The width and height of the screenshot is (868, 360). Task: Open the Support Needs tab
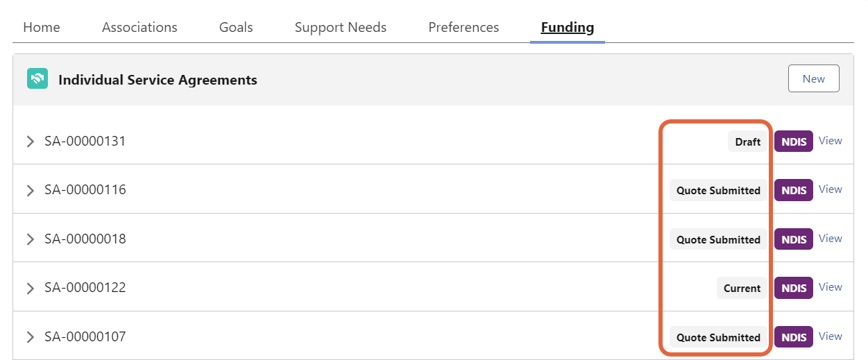point(340,28)
